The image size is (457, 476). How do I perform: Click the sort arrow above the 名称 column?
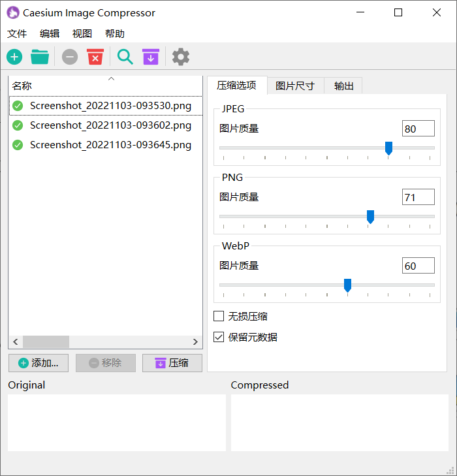(111, 79)
